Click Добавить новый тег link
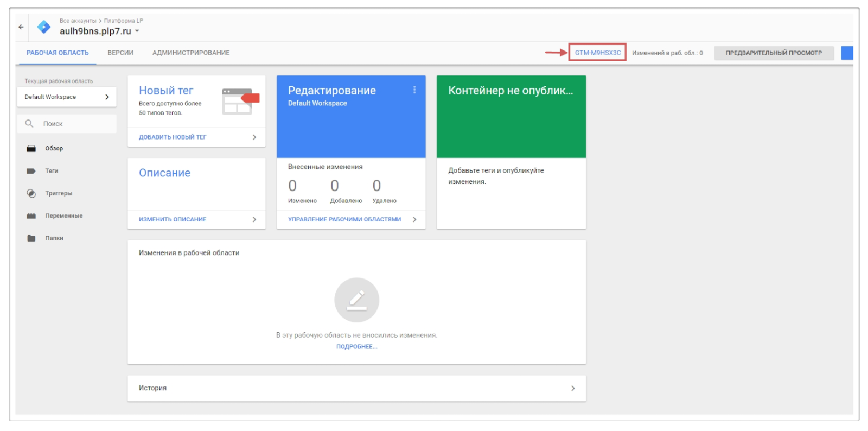 [173, 137]
